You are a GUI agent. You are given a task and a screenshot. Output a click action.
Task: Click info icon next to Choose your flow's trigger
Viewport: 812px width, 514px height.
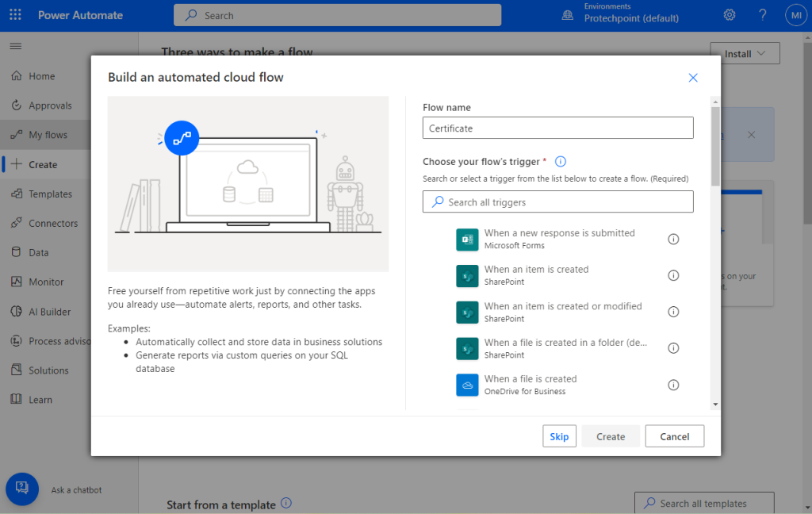tap(561, 162)
